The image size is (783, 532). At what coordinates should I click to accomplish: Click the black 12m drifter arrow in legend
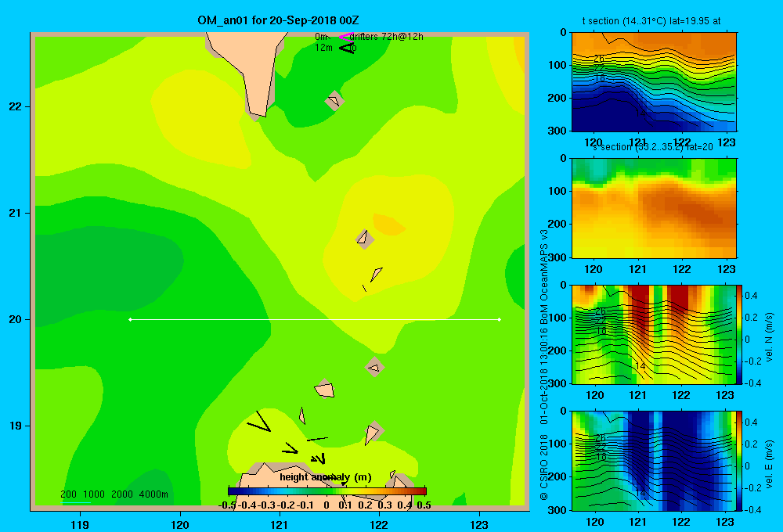[x=347, y=48]
